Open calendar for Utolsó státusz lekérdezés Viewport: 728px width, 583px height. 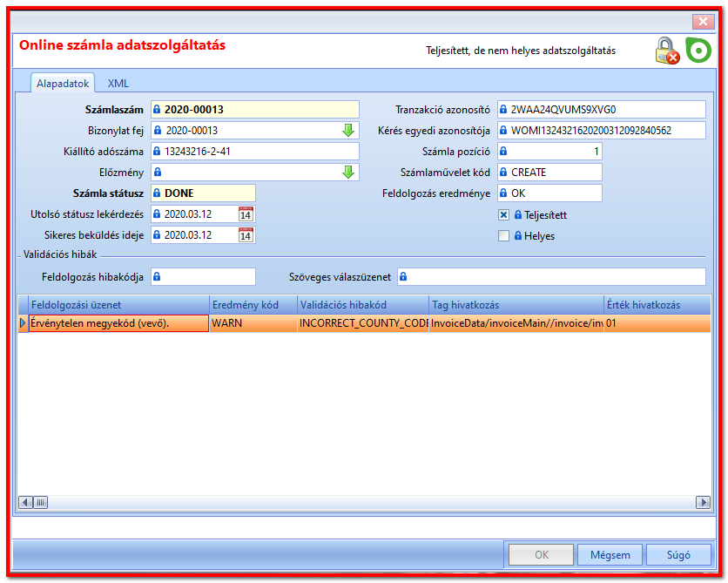246,214
